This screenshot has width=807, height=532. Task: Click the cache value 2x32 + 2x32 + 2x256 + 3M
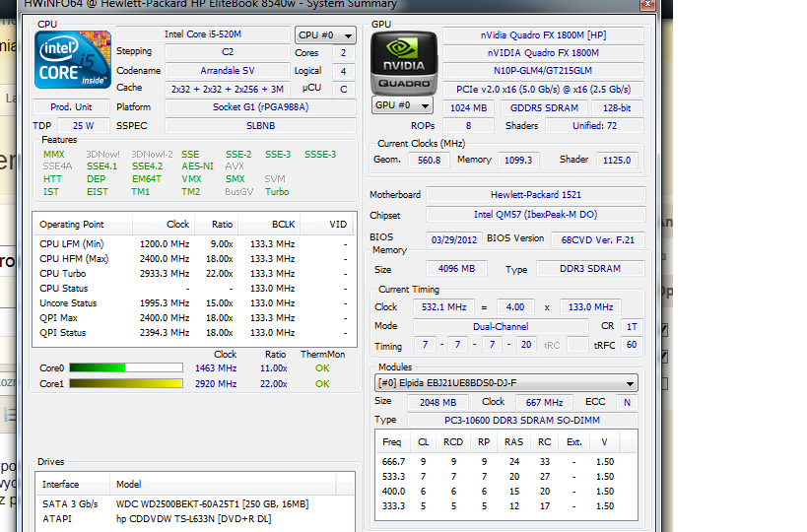(x=228, y=89)
